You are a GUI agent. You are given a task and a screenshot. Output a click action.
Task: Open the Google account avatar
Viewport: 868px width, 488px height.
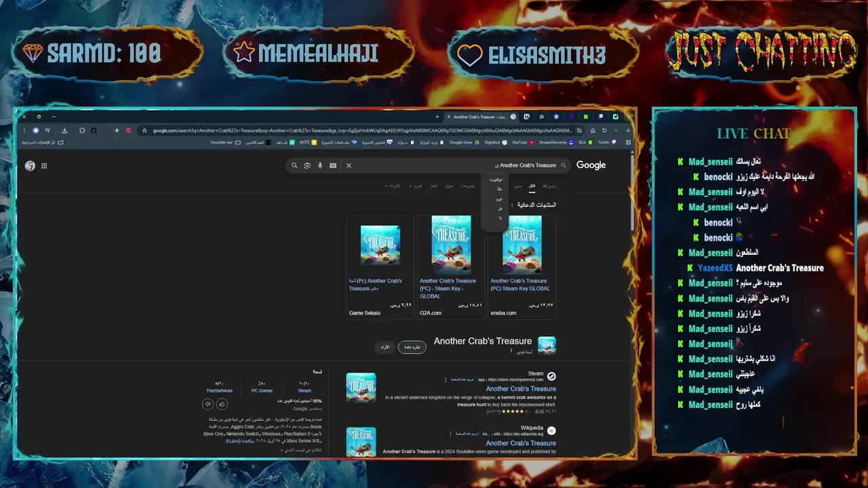tap(30, 165)
